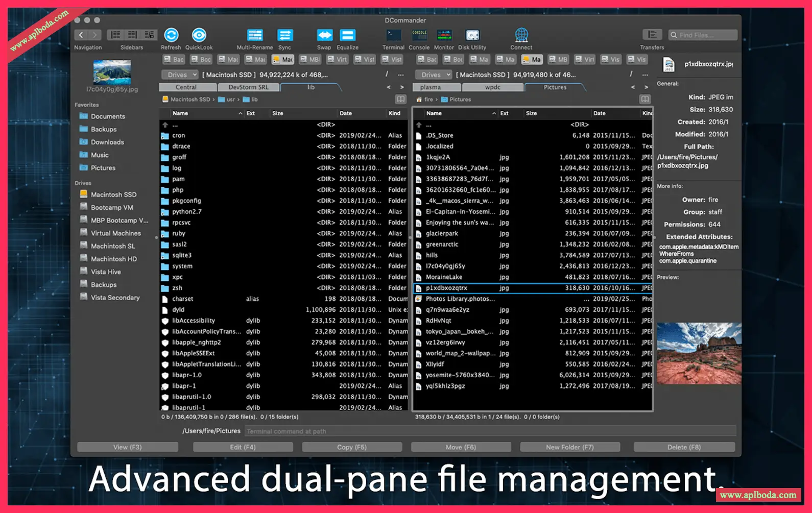This screenshot has width=812, height=513.
Task: Select the MB drive button in right pane
Action: tap(558, 60)
